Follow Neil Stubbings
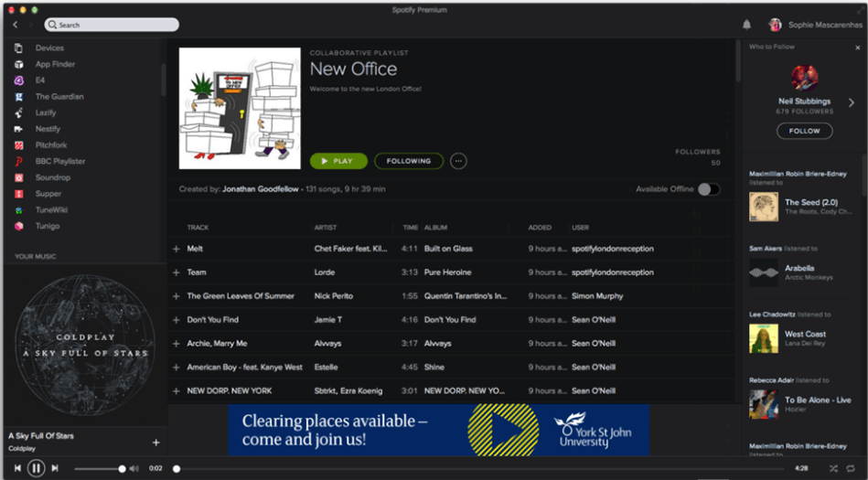The image size is (868, 480). [x=804, y=131]
